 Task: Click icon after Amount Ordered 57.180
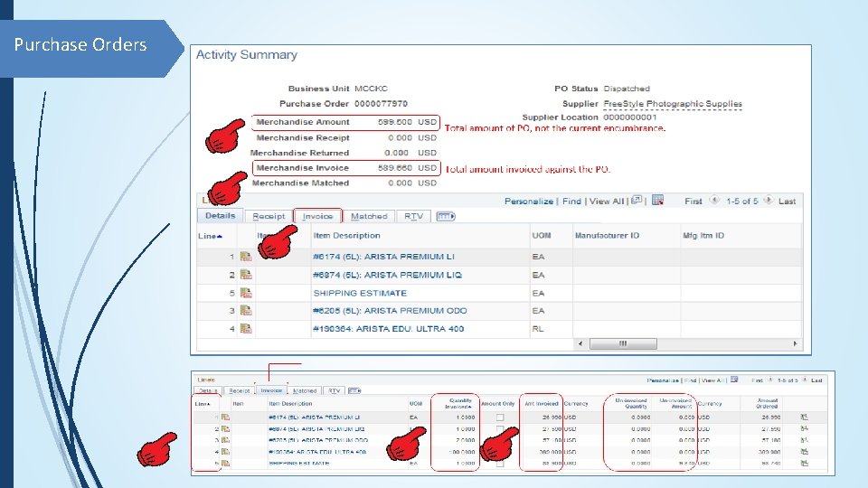805,440
